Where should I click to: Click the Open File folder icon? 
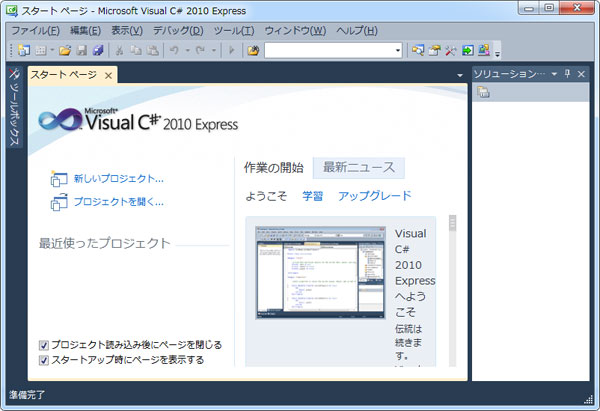(65, 50)
